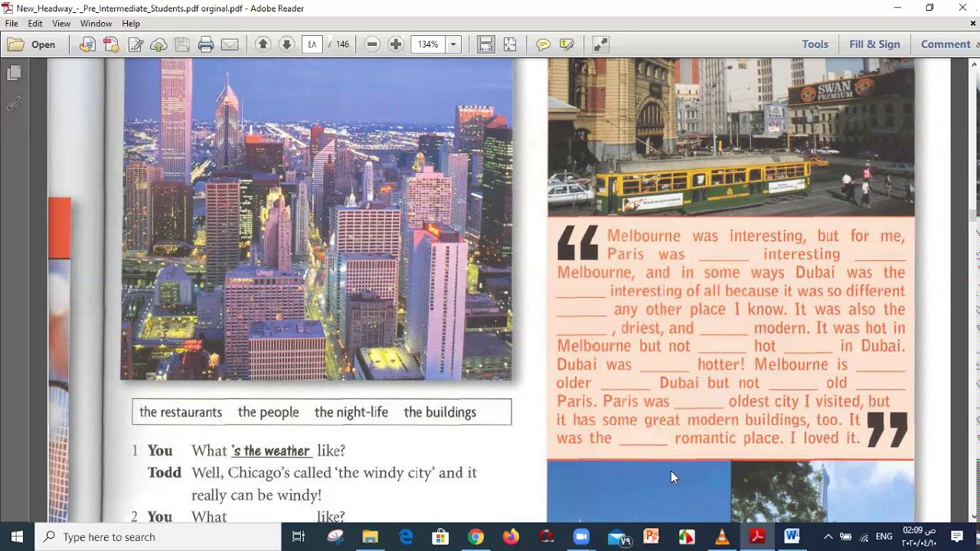
Task: Click the fit-width scrolling mode icon
Action: click(x=486, y=44)
